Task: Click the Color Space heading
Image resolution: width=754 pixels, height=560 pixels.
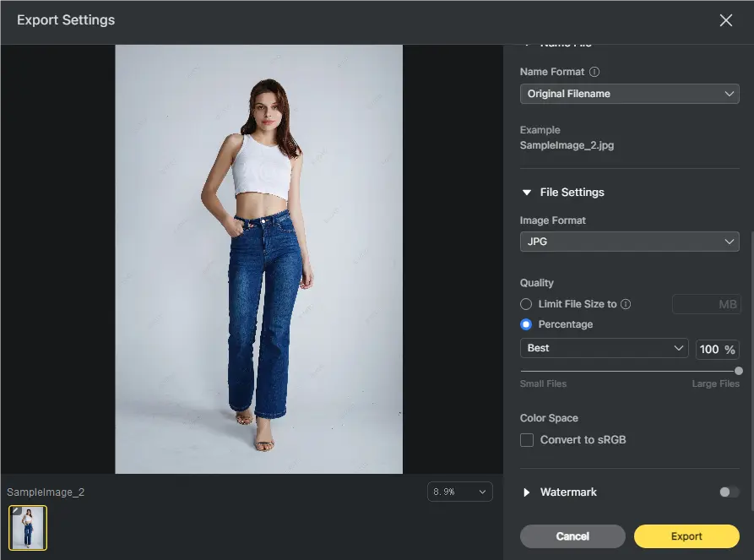Action: [549, 418]
